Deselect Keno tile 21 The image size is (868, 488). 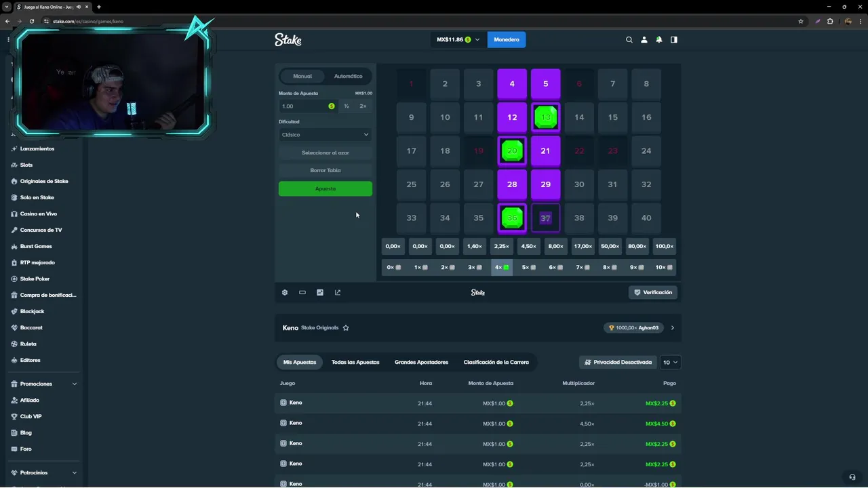tap(545, 150)
